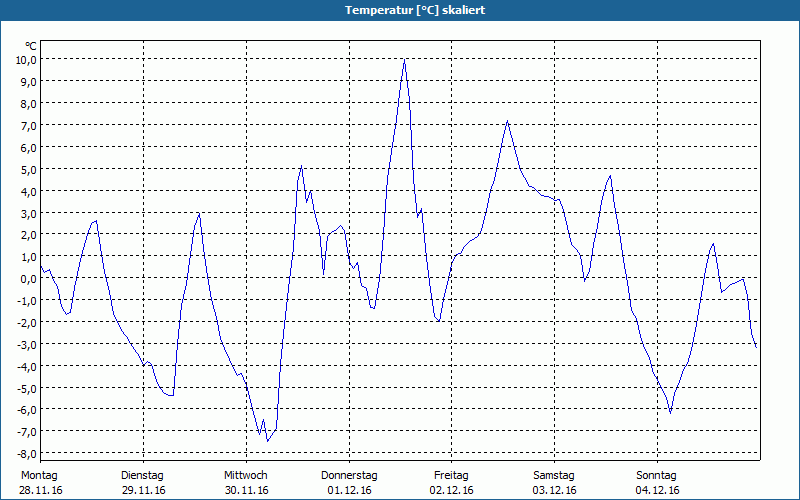Click the 28.11.16 date label

(41, 490)
